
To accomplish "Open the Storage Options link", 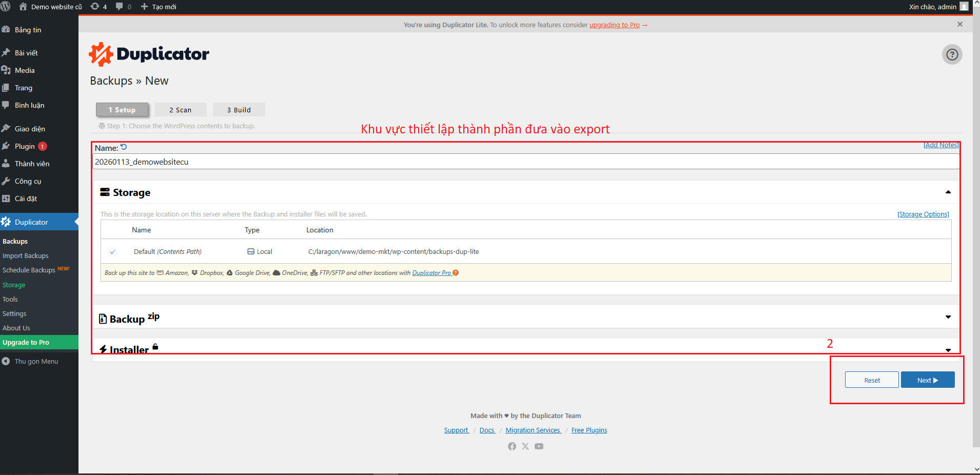I will point(923,214).
